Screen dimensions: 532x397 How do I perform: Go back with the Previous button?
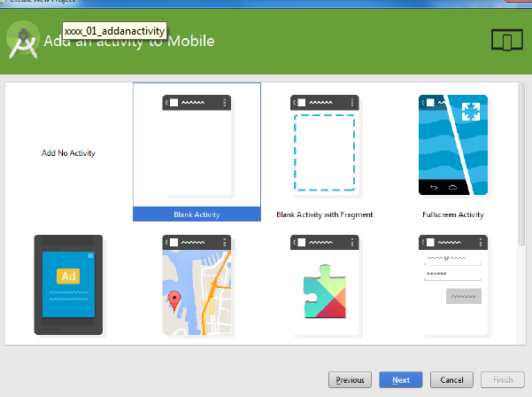click(x=350, y=379)
